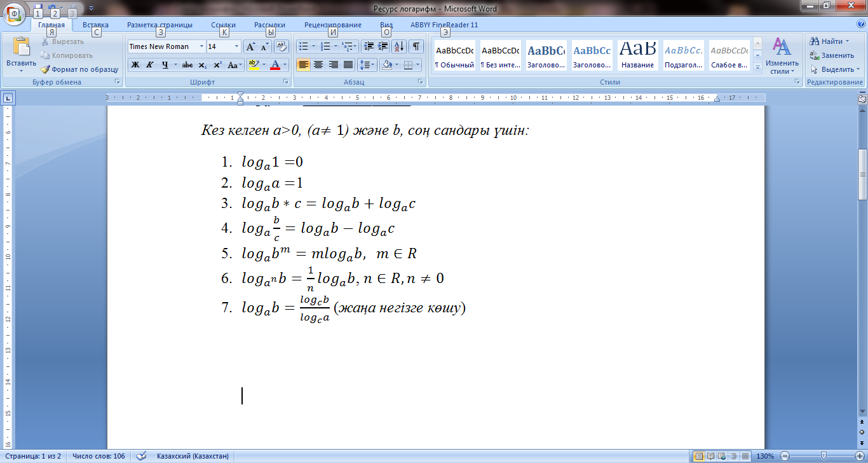Decrease font size with shrink font icon
Image resolution: width=868 pixels, height=463 pixels.
[264, 46]
